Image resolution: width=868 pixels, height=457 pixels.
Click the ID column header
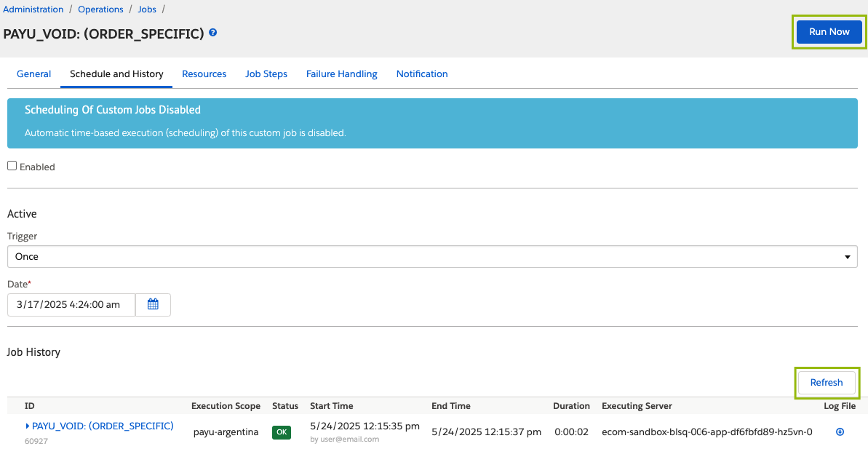[x=30, y=406]
